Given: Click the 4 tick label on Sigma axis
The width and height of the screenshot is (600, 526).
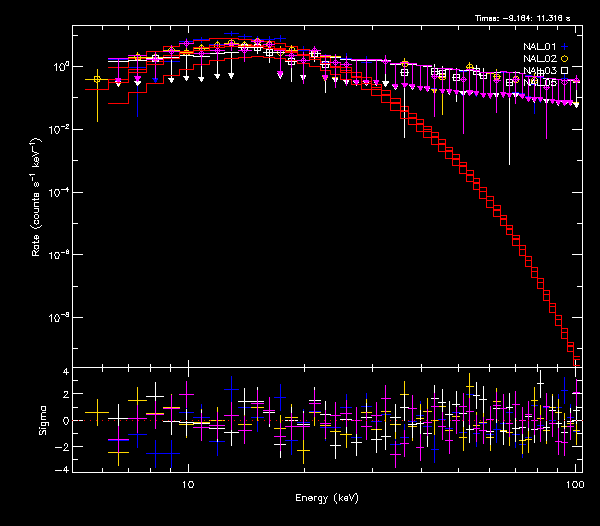Looking at the screenshot, I should coord(65,371).
